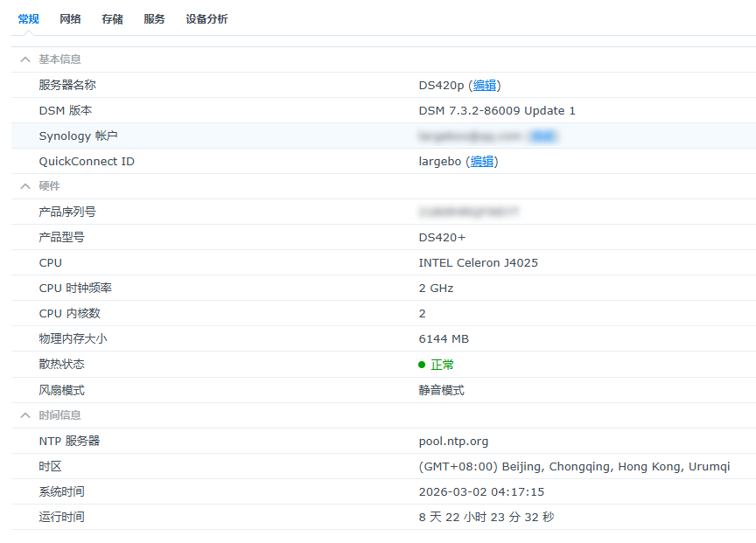Collapse the 时间信息 section
This screenshot has height=543, width=756.
coord(25,415)
